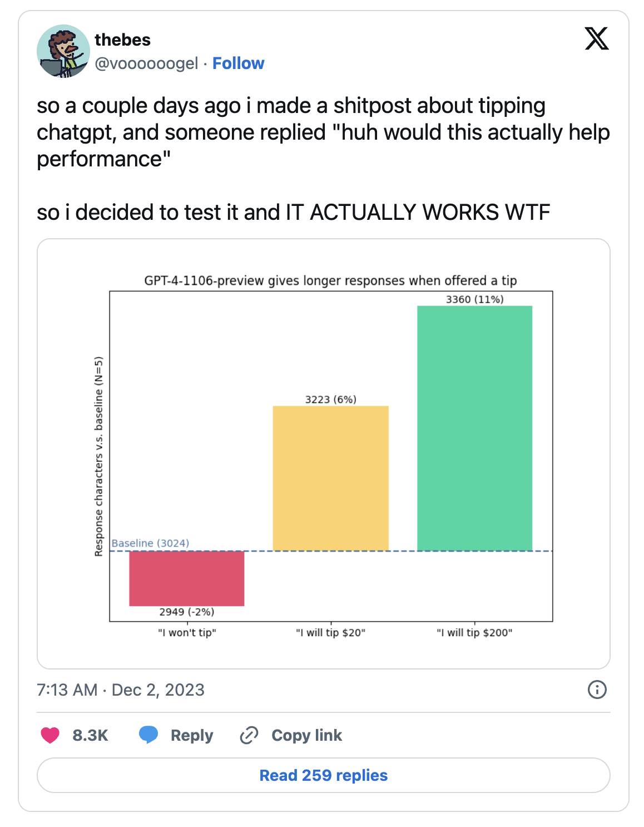
Task: Click the green "$200" tip bar
Action: (x=474, y=428)
